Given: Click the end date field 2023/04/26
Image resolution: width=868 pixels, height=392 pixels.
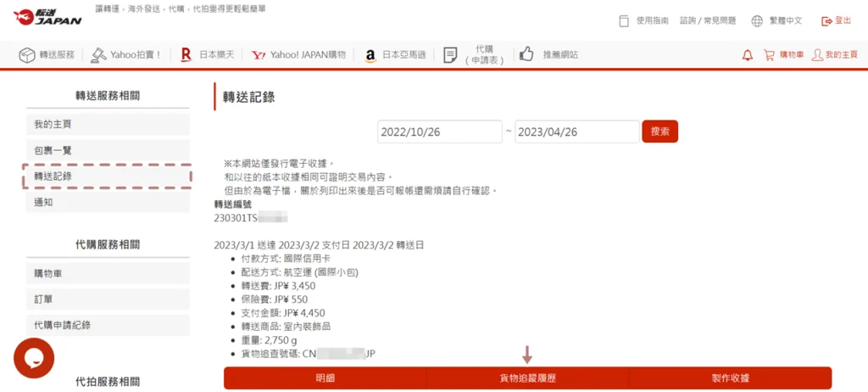Looking at the screenshot, I should tap(577, 132).
